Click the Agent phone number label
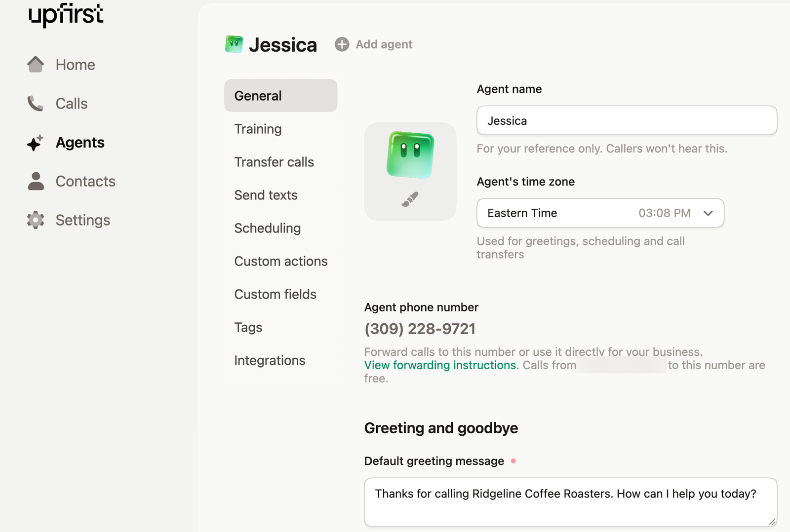Image resolution: width=790 pixels, height=532 pixels. pos(421,307)
